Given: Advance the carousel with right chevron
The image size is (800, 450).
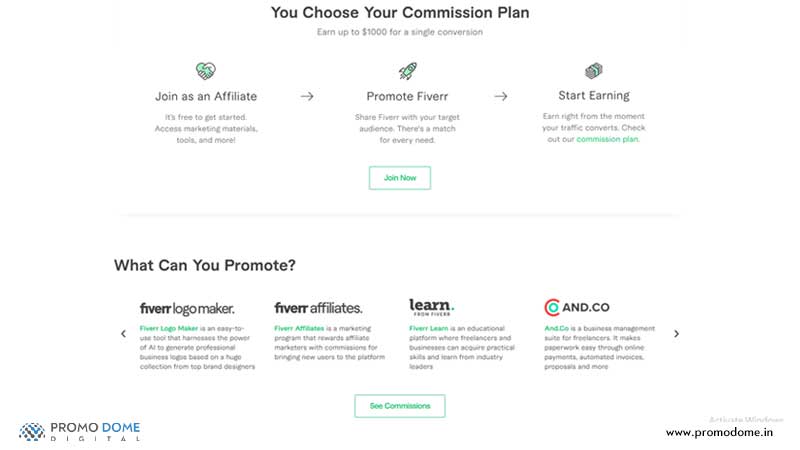Looking at the screenshot, I should [677, 334].
